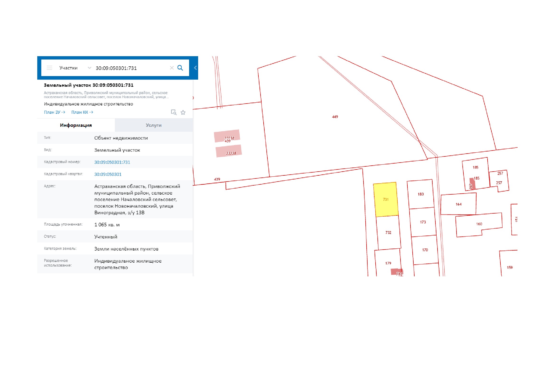Click the Земли населённых пунктов value
The image size is (555, 392).
point(126,249)
